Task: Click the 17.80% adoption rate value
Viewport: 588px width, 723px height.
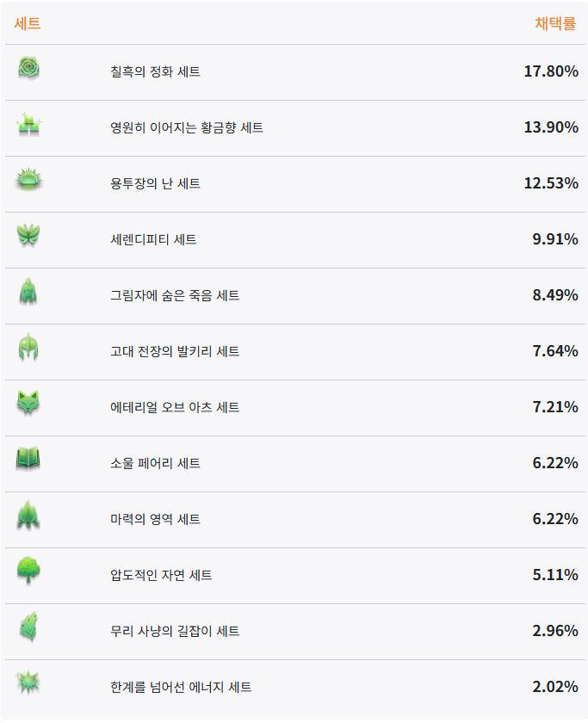Action: 550,71
